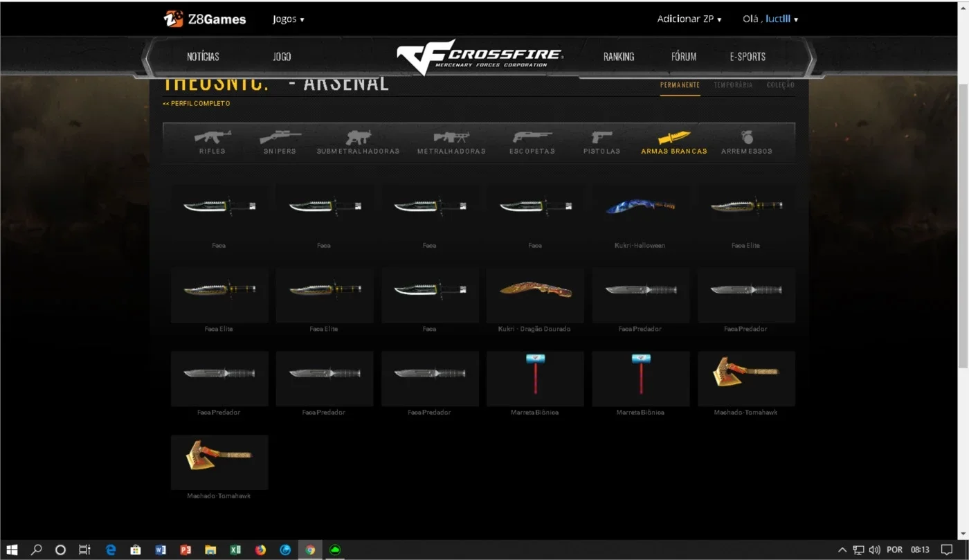Click the Z8Games logo
This screenshot has height=560, width=969.
point(205,19)
